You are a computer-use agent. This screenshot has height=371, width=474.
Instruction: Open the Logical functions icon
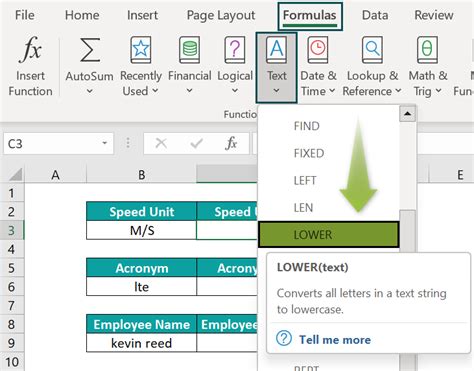[x=235, y=50]
